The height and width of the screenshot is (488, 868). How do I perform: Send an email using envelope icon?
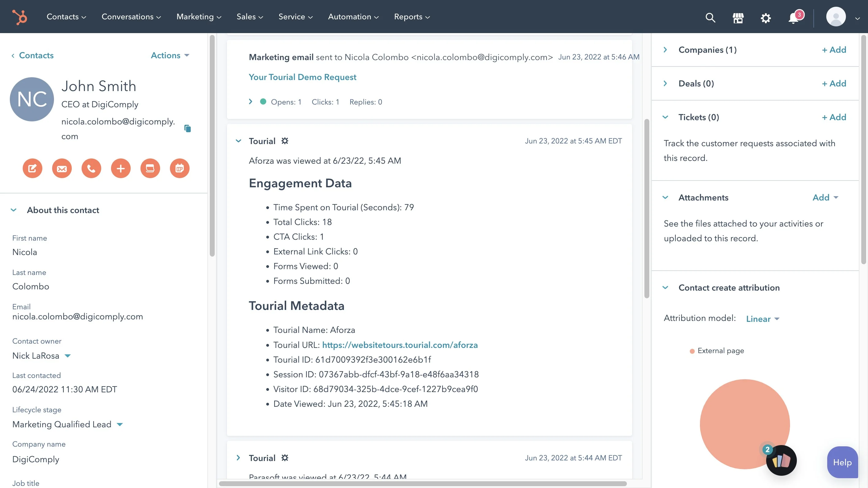tap(62, 168)
